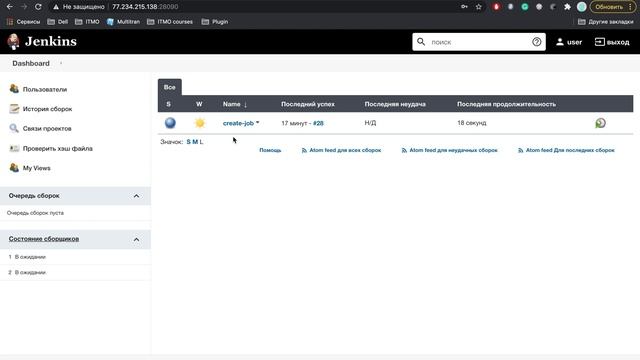The width and height of the screenshot is (640, 360).
Task: Open the create-job dropdown arrow
Action: pyautogui.click(x=258, y=122)
